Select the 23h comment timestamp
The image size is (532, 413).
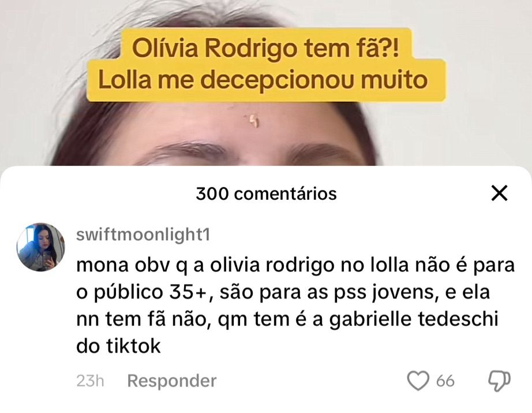(90, 381)
